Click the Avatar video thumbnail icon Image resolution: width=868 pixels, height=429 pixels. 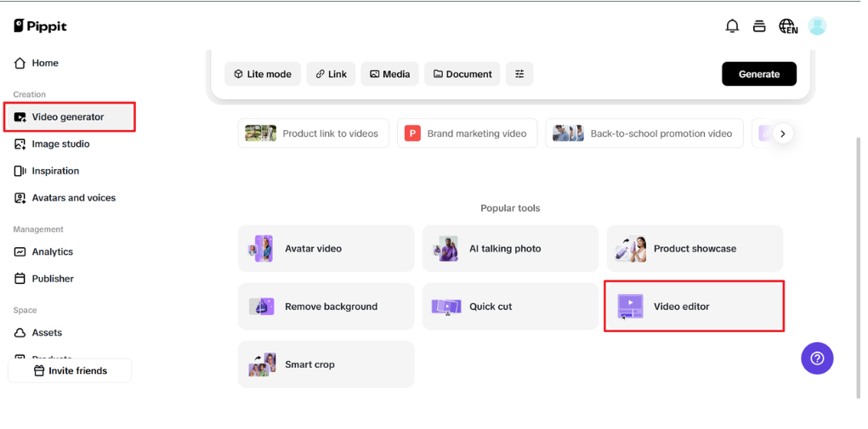tap(262, 249)
